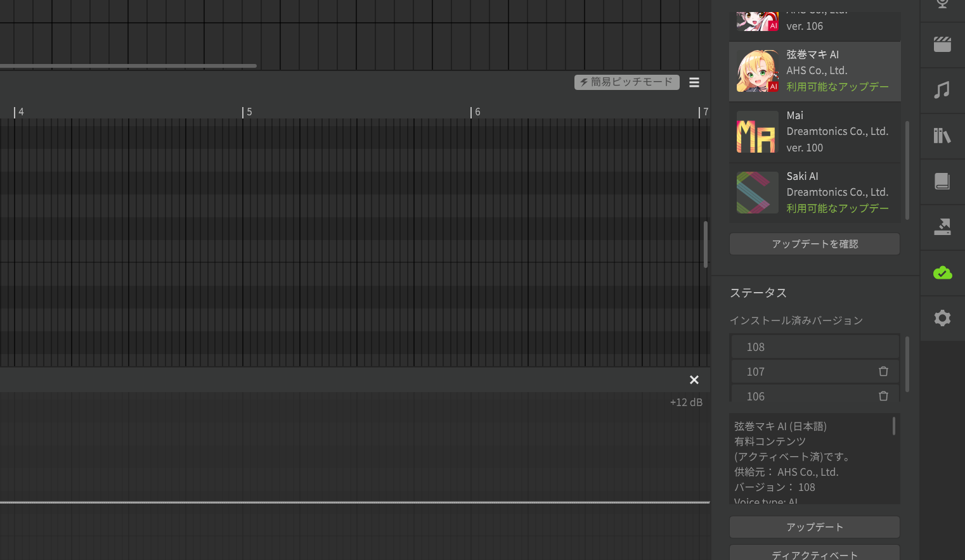Image resolution: width=965 pixels, height=560 pixels.
Task: Click the green cloud license icon
Action: pyautogui.click(x=942, y=272)
